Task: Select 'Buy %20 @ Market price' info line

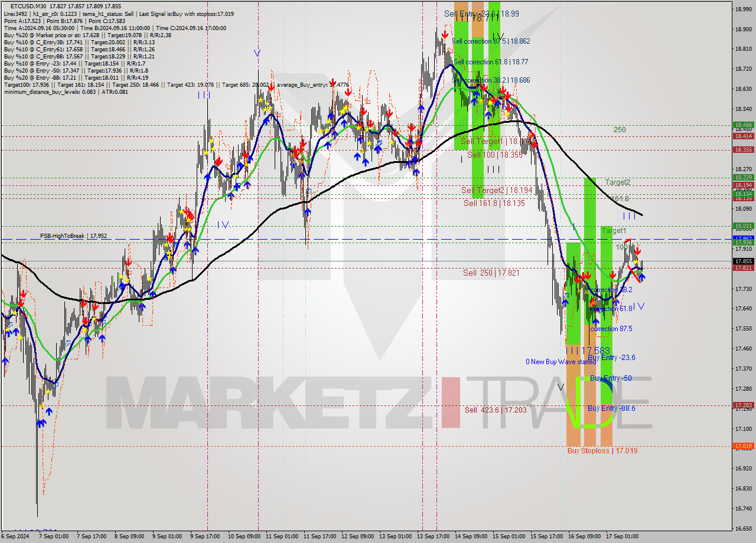Action: pos(87,35)
